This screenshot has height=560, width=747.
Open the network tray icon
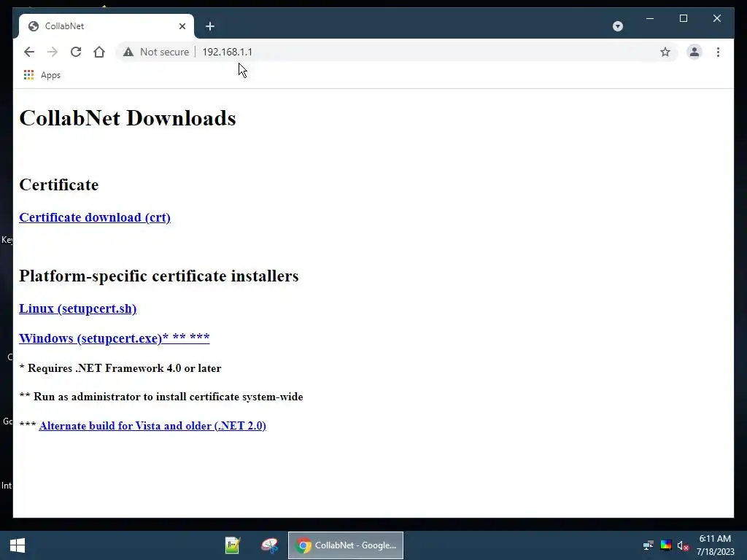(x=649, y=545)
